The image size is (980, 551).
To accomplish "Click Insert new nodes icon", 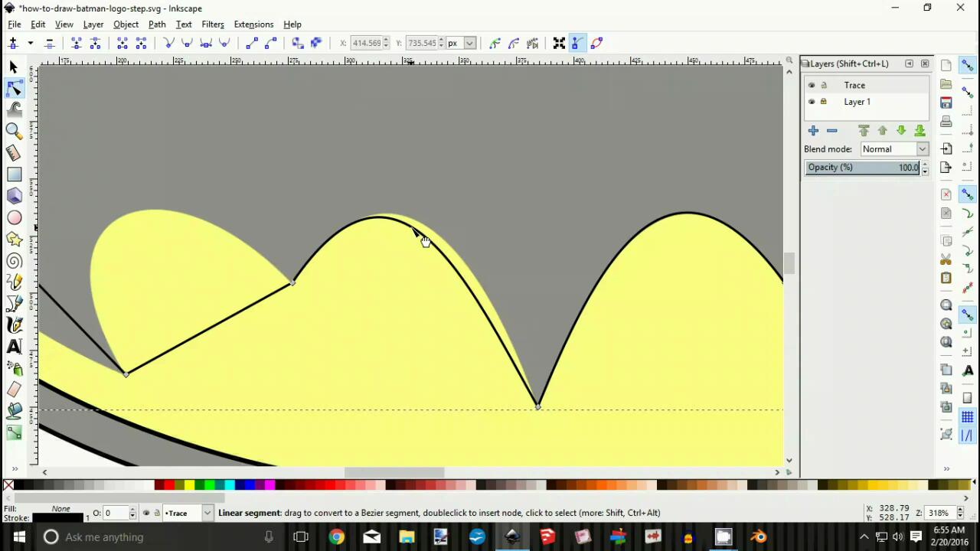I will click(13, 43).
